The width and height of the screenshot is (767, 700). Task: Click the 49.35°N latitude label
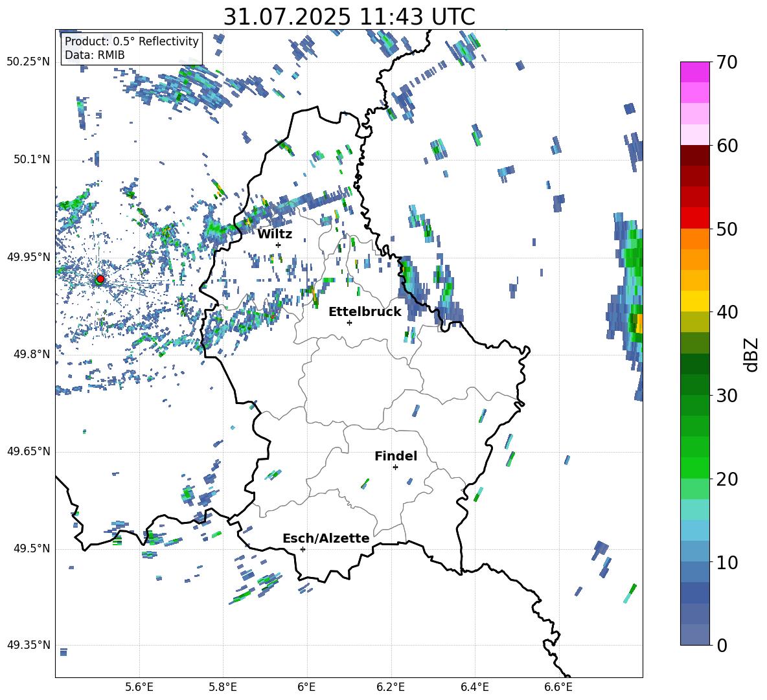pos(29,645)
